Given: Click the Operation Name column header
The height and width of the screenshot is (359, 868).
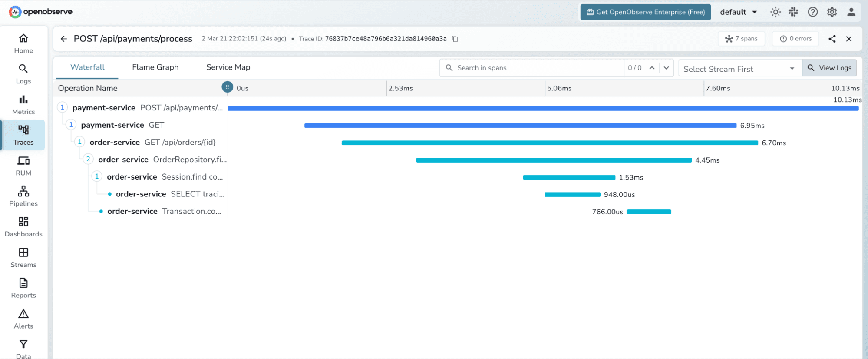Looking at the screenshot, I should tap(88, 88).
